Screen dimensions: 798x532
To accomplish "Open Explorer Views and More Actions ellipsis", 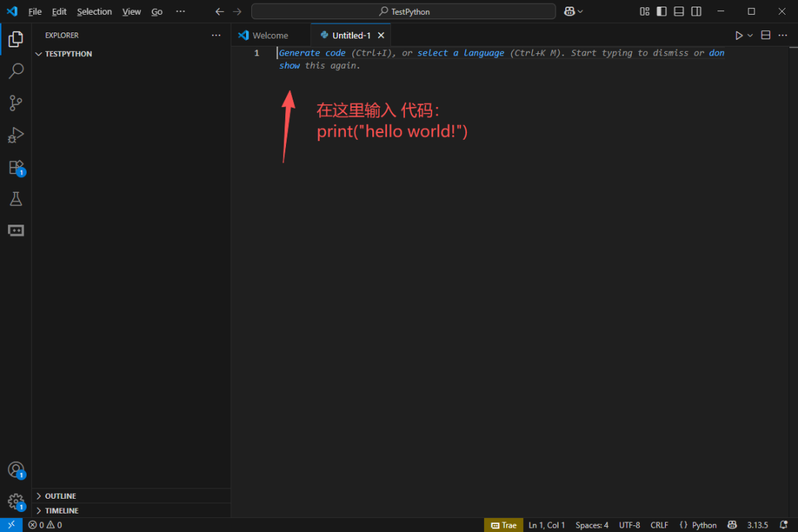I will pos(216,35).
